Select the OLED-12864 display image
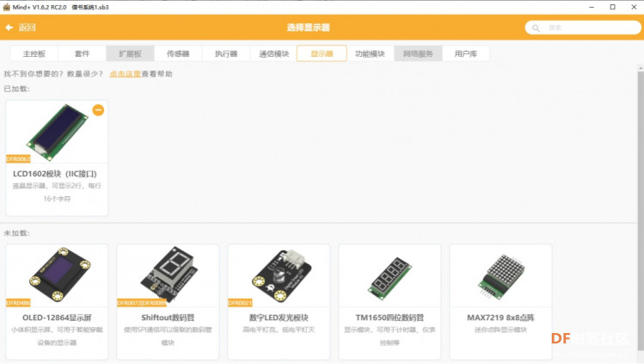This screenshot has width=644, height=364. [60, 274]
